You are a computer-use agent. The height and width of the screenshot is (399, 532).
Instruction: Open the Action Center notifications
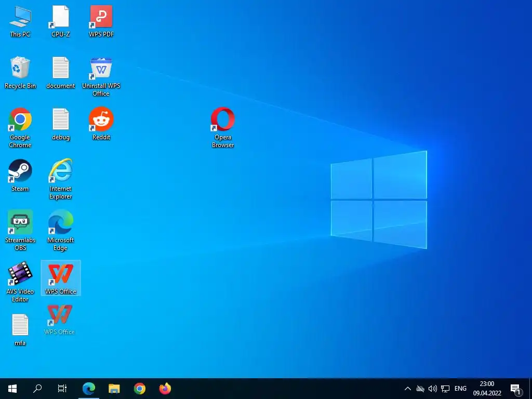point(516,389)
